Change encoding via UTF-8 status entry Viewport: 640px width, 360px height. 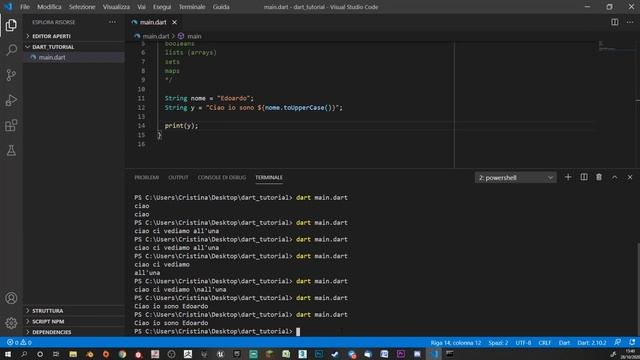click(523, 342)
